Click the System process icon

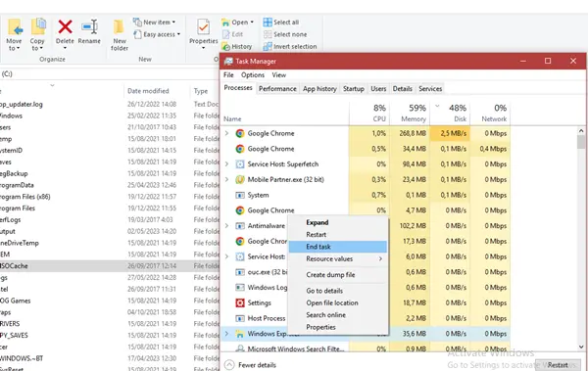point(240,195)
